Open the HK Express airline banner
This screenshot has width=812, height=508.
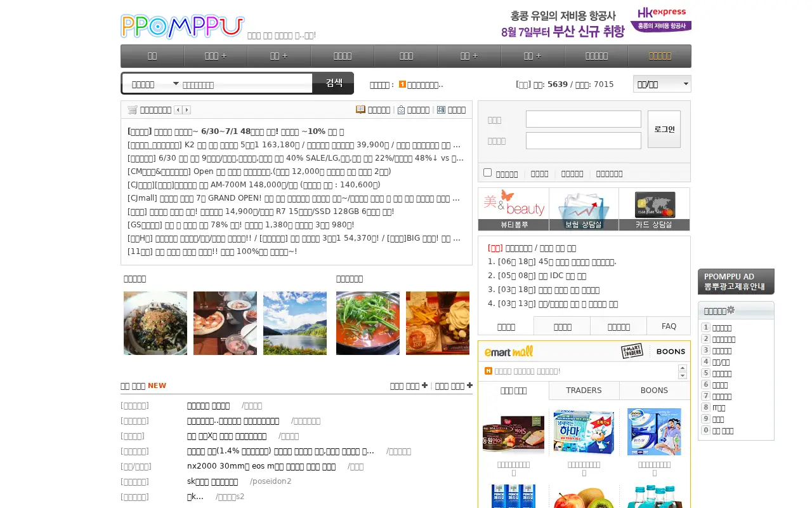click(596, 23)
